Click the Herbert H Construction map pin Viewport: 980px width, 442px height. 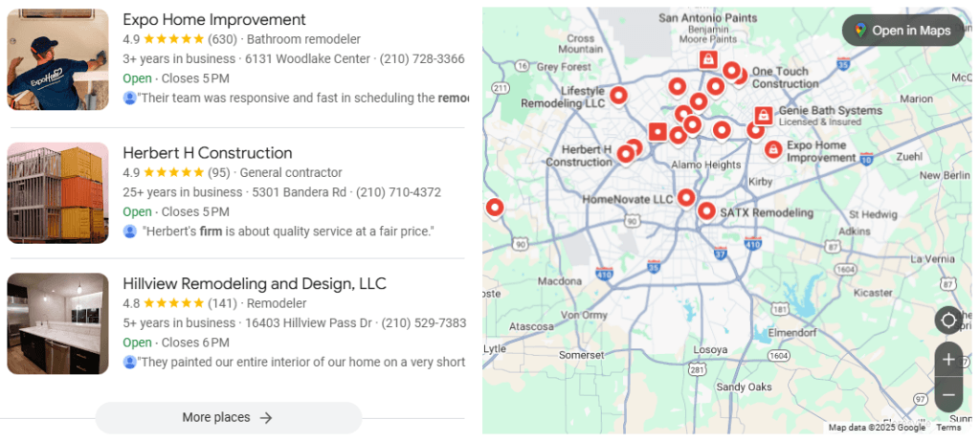625,153
